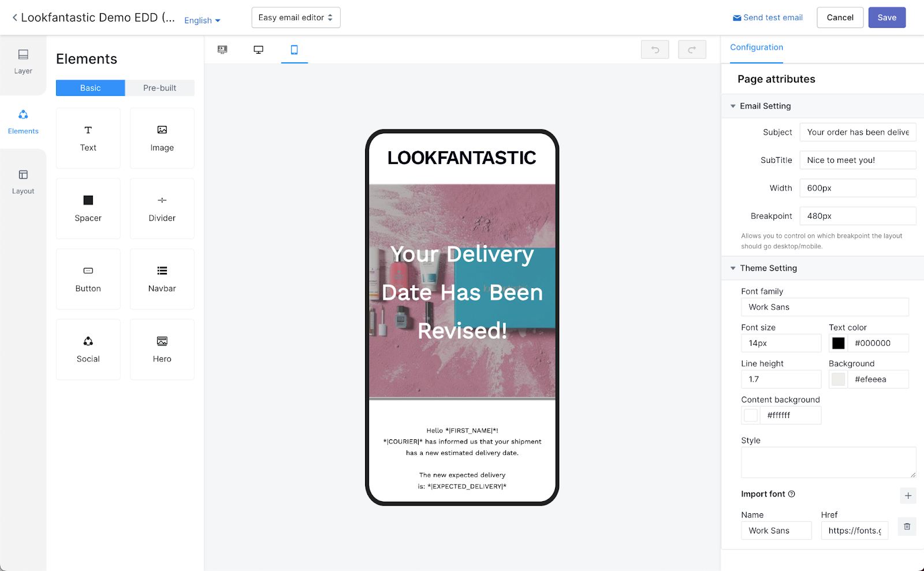Viewport: 924px width, 571px height.
Task: Click Send test email link
Action: [x=767, y=17]
